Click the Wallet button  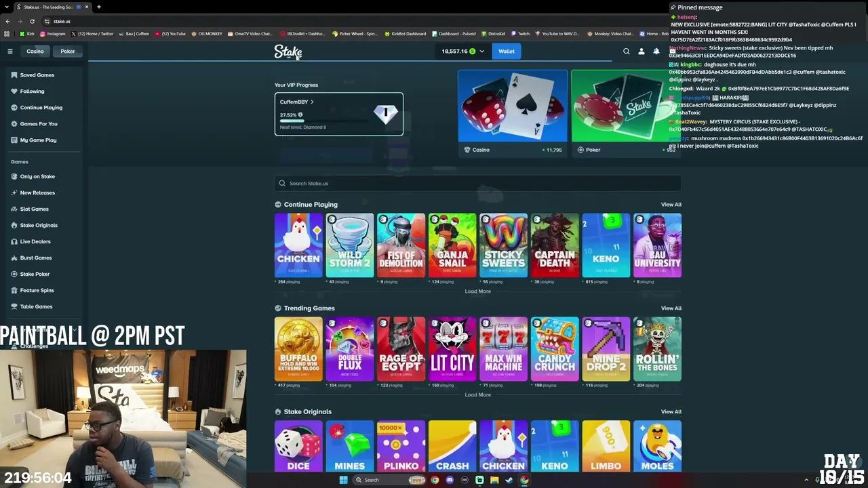coord(507,52)
